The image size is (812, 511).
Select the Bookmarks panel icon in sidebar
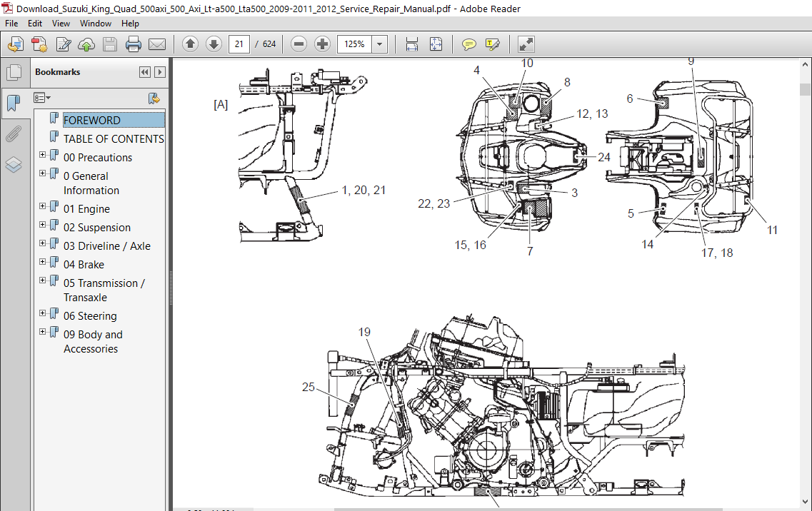click(14, 103)
